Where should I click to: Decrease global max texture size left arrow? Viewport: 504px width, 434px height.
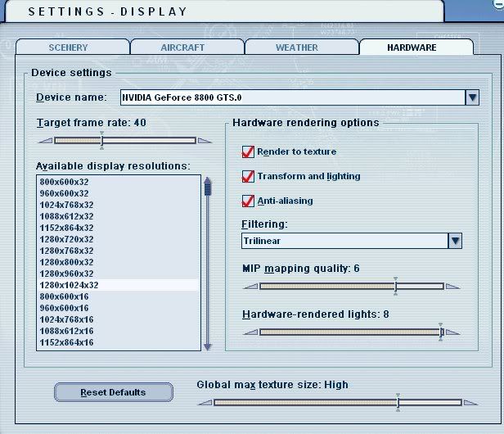coord(205,402)
